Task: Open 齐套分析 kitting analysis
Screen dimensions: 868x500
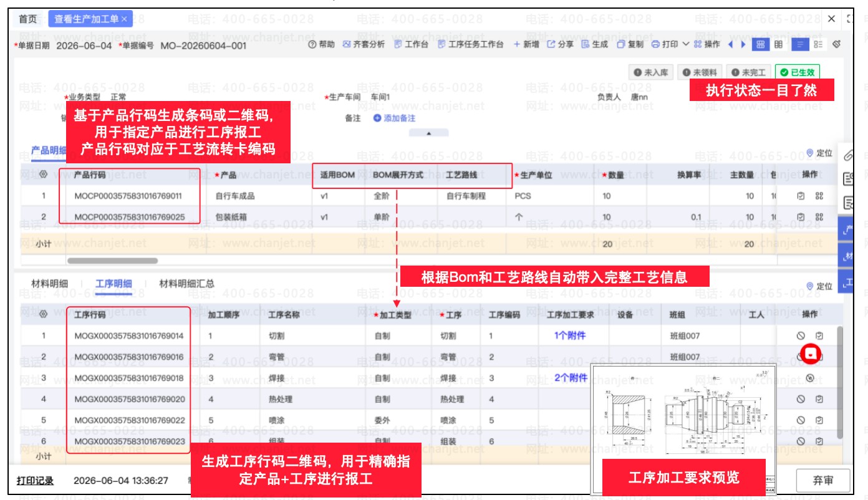Action: pos(364,45)
